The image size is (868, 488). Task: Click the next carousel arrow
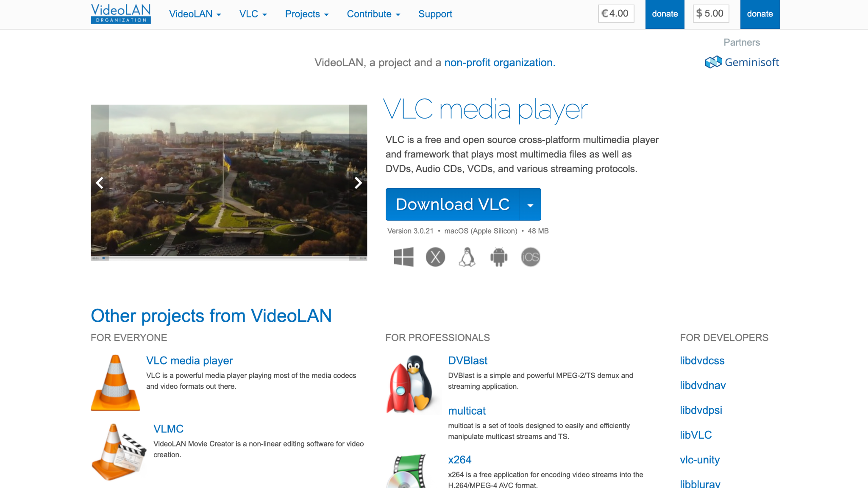click(x=358, y=183)
